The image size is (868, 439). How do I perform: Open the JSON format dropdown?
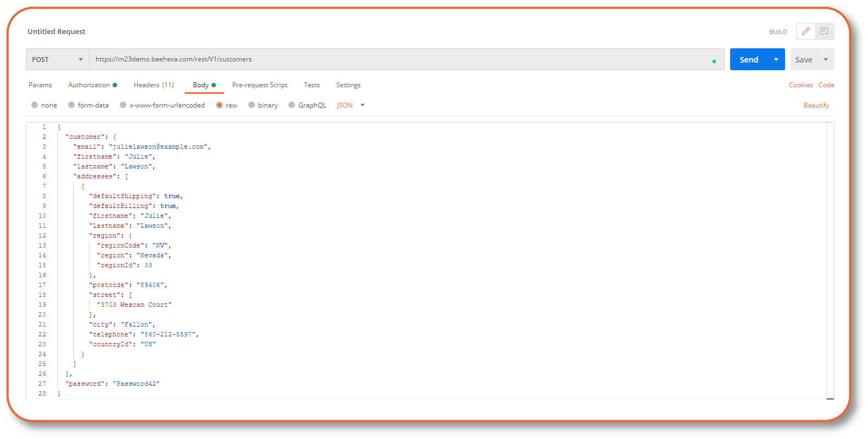(x=350, y=105)
